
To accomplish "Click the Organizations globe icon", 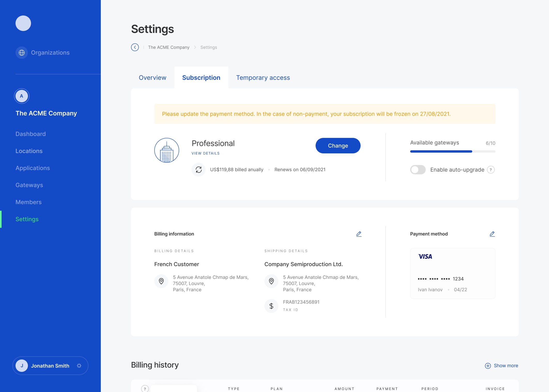I will pyautogui.click(x=22, y=53).
